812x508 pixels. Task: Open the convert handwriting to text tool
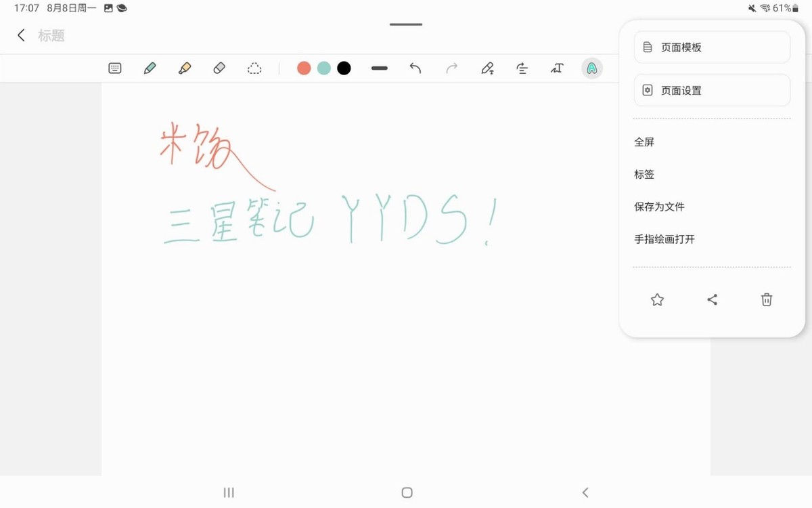tap(488, 68)
